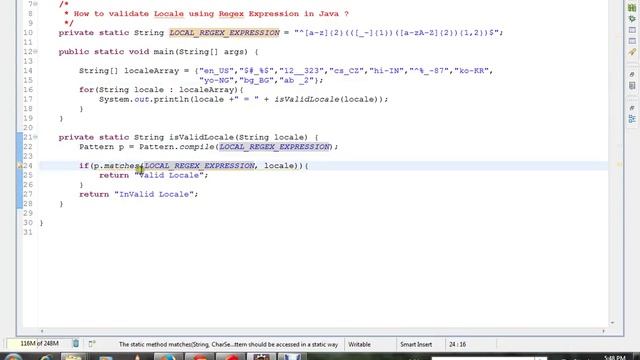The height and width of the screenshot is (360, 640).
Task: Click 'localeArray' variable declaration on line 14
Action: point(151,71)
